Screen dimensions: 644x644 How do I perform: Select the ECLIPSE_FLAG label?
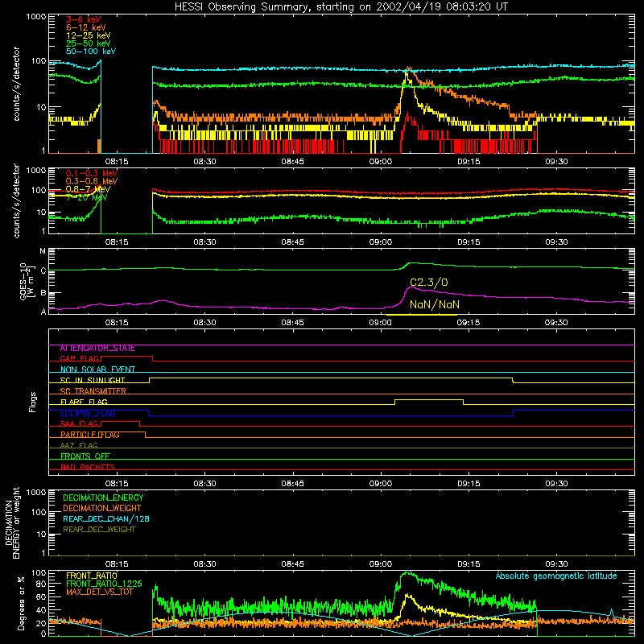[x=88, y=413]
